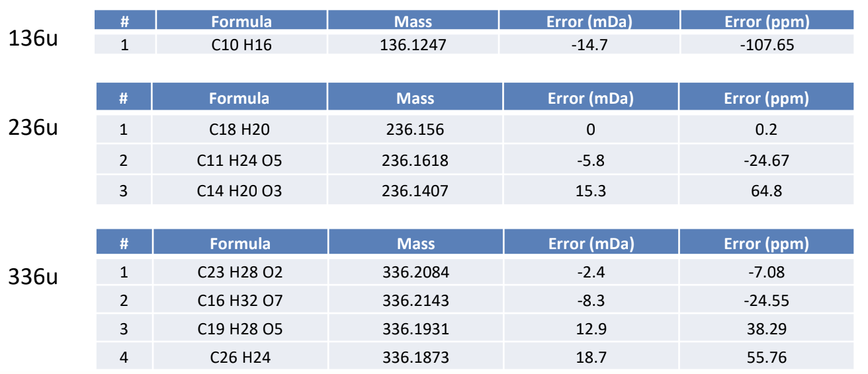
Task: Click the mass value 336.2084
Action: point(415,272)
